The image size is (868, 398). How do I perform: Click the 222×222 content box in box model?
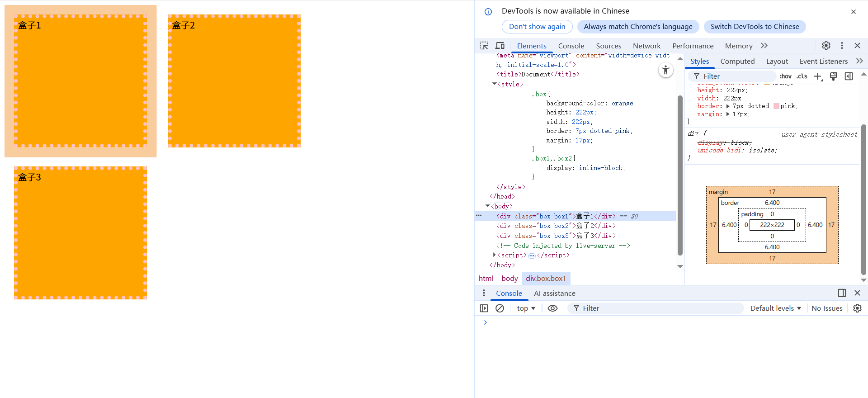[772, 225]
